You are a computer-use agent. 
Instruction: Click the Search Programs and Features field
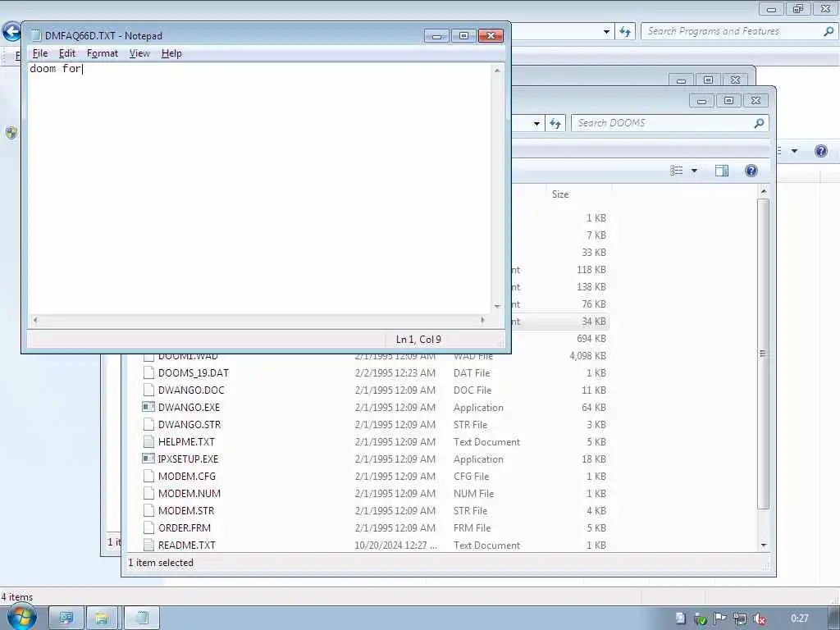[731, 31]
